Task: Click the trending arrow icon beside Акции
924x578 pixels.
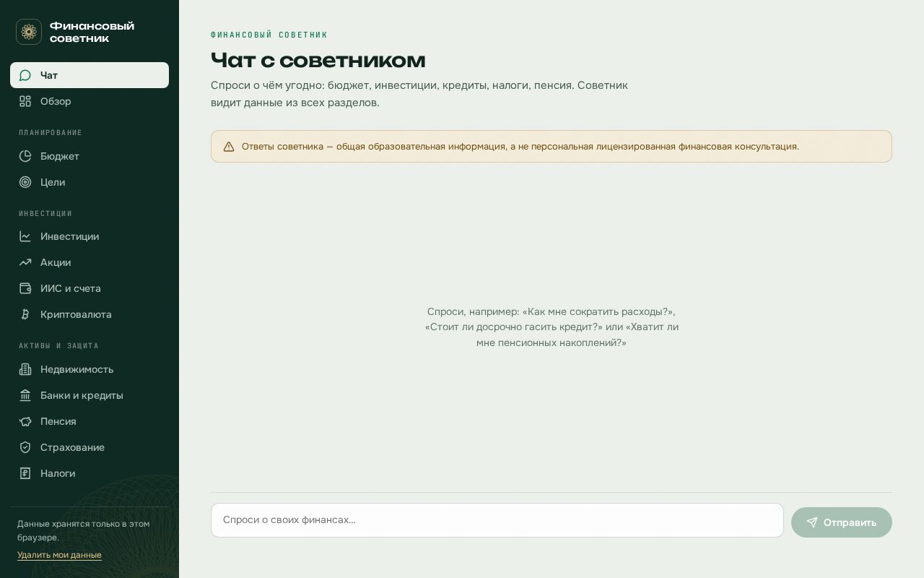Action: [x=25, y=262]
